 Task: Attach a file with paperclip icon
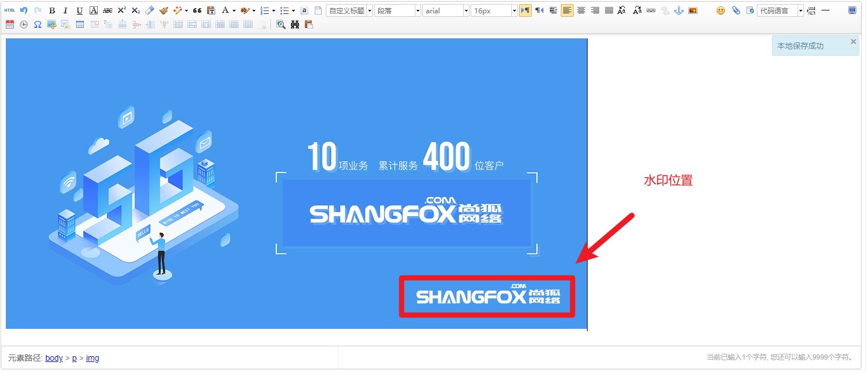(x=736, y=10)
